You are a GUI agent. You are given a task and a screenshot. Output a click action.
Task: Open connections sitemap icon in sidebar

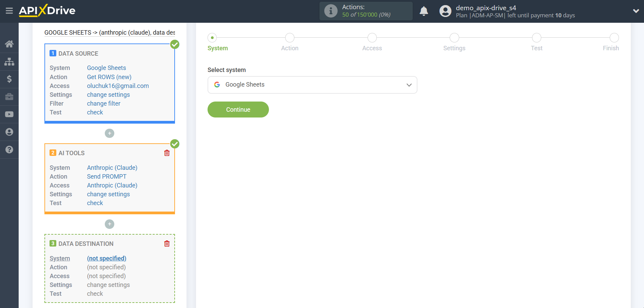pos(9,61)
